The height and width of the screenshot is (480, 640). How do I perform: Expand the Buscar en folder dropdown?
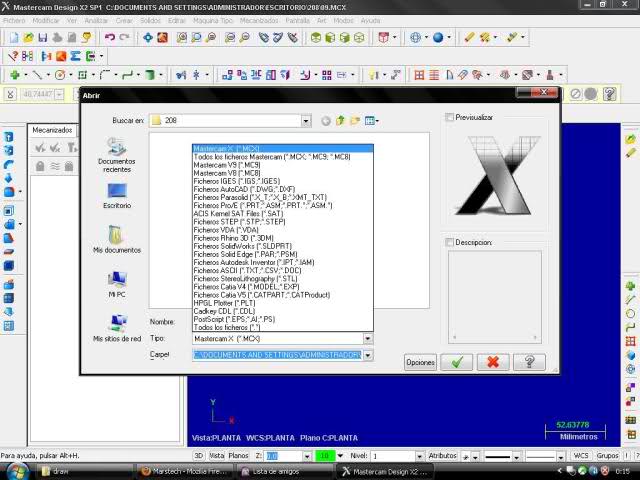click(x=306, y=120)
